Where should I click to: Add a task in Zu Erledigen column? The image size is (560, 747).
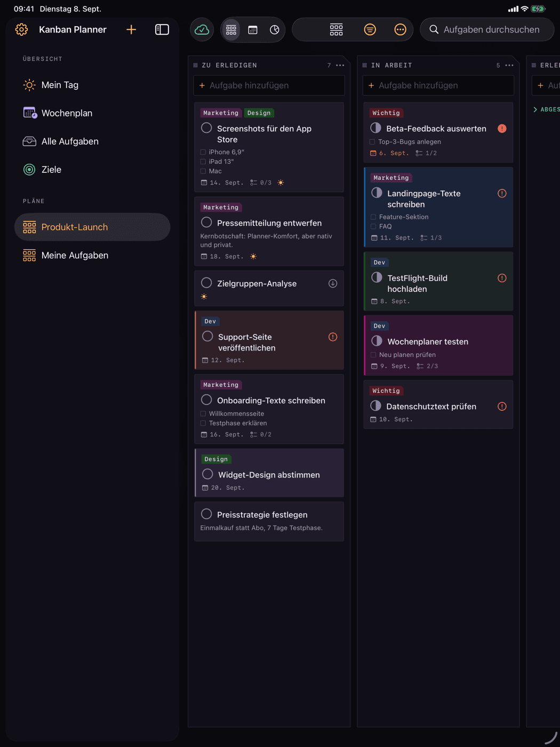tap(269, 85)
